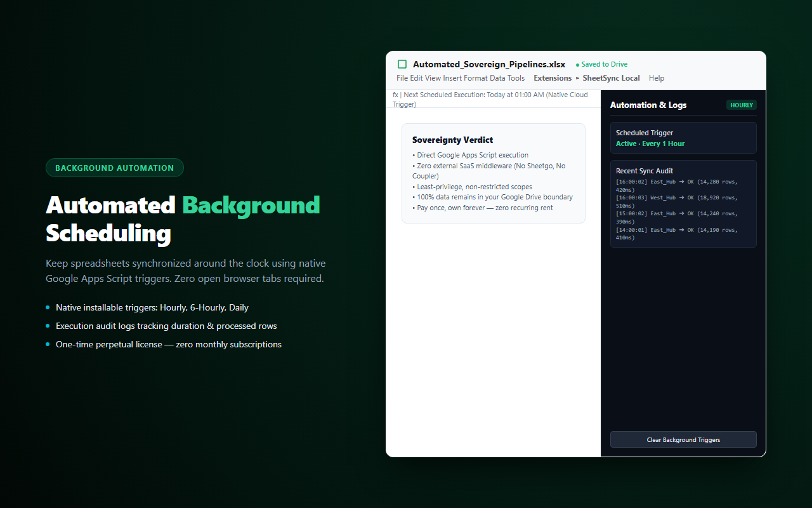Open the File menu
The height and width of the screenshot is (508, 812).
(x=402, y=78)
